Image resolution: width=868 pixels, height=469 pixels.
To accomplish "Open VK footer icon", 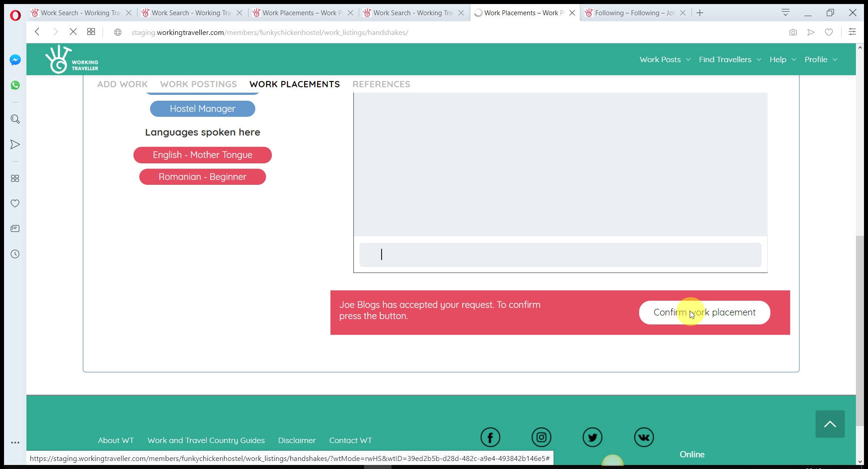I will click(644, 437).
